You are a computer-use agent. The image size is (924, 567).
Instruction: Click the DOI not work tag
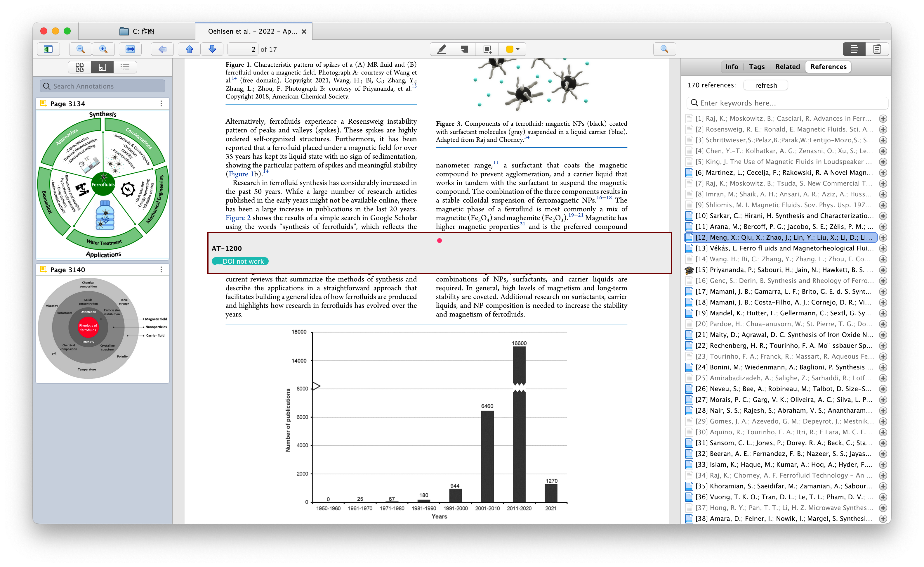coord(240,261)
